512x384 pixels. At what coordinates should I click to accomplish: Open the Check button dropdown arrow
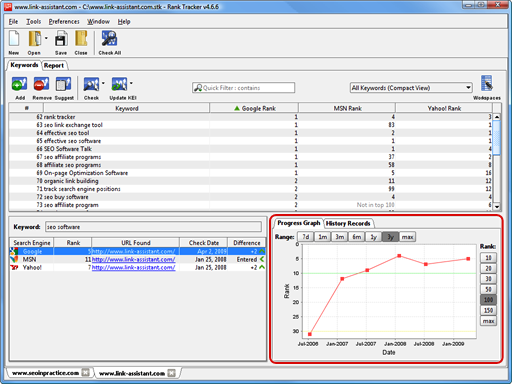[103, 83]
